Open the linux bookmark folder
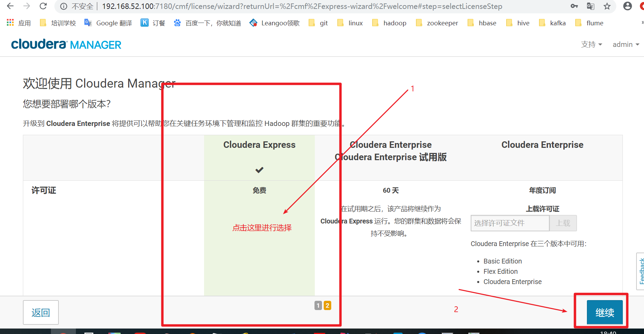The height and width of the screenshot is (334, 644). [350, 23]
